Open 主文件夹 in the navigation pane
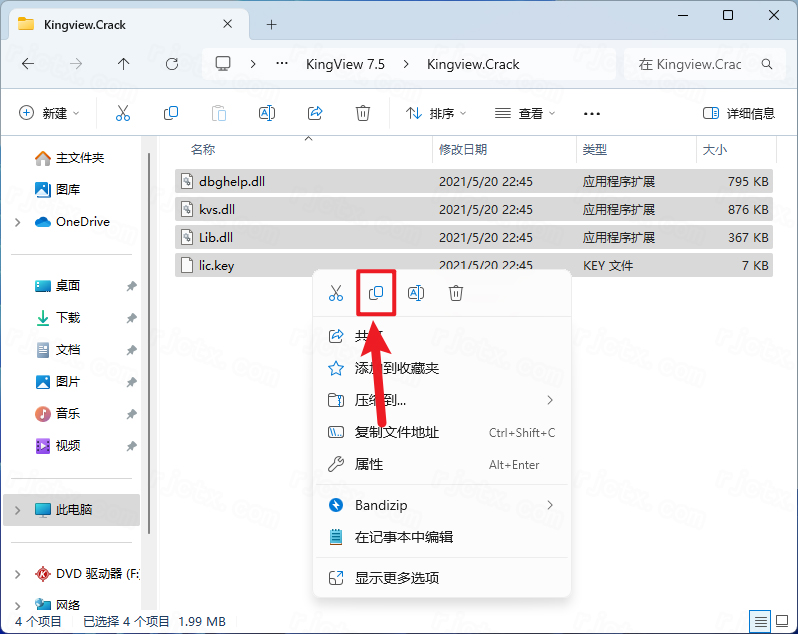Image resolution: width=798 pixels, height=634 pixels. [69, 158]
